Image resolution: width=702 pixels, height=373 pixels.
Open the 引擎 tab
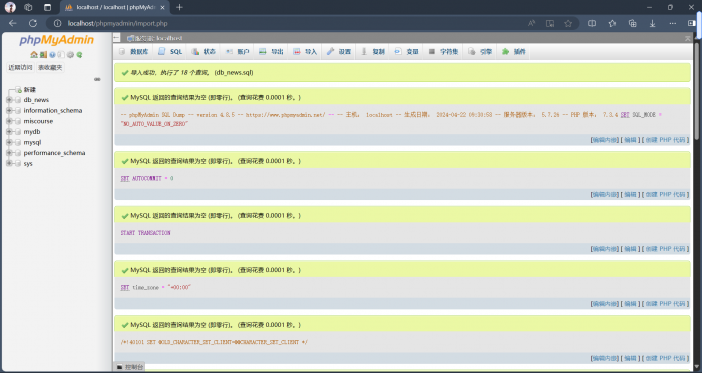pyautogui.click(x=480, y=52)
